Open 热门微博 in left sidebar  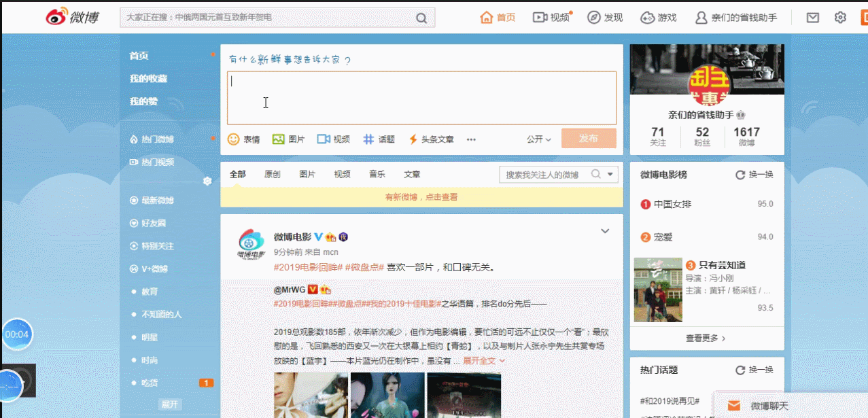152,139
